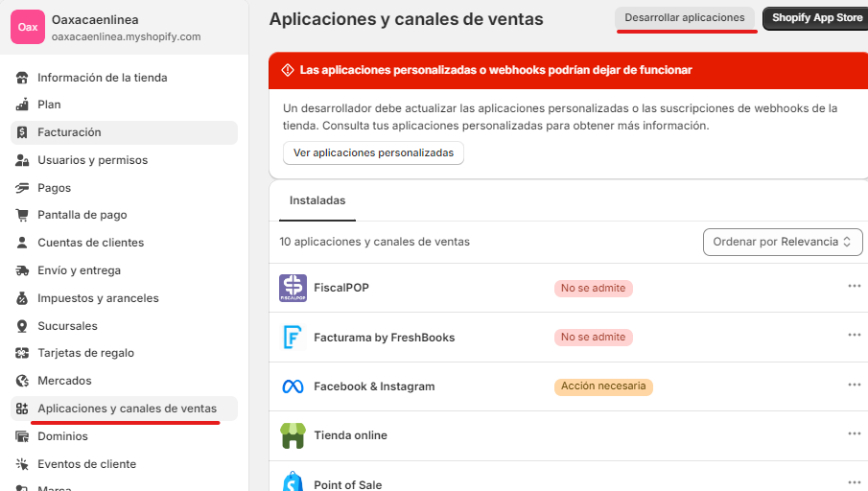This screenshot has width=868, height=491.
Task: Click the Envío y entrega truck icon
Action: coord(22,270)
